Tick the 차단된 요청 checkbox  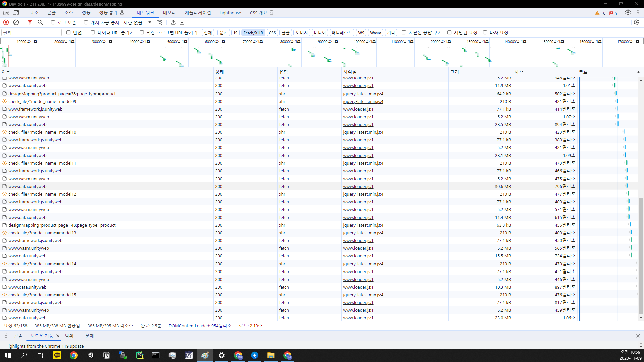click(x=449, y=32)
